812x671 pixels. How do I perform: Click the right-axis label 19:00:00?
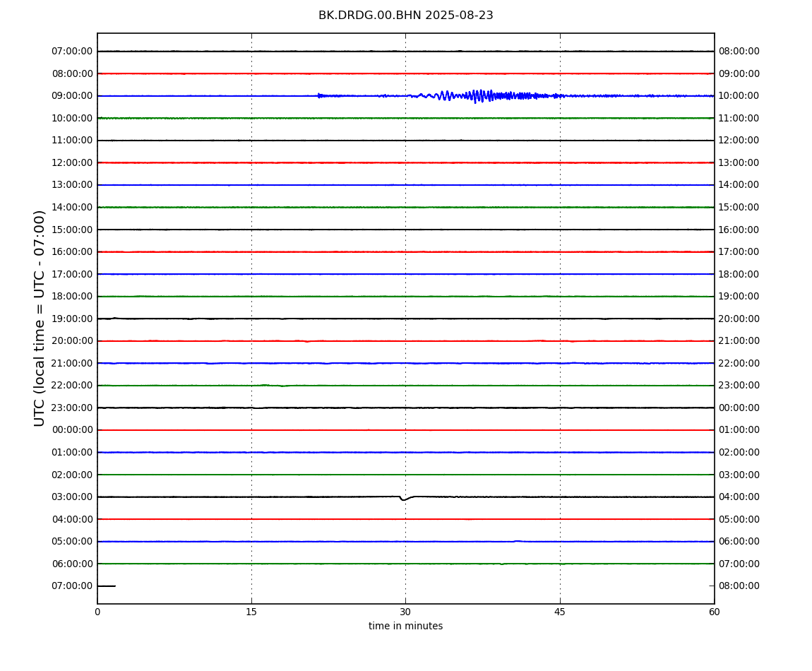[x=739, y=297]
